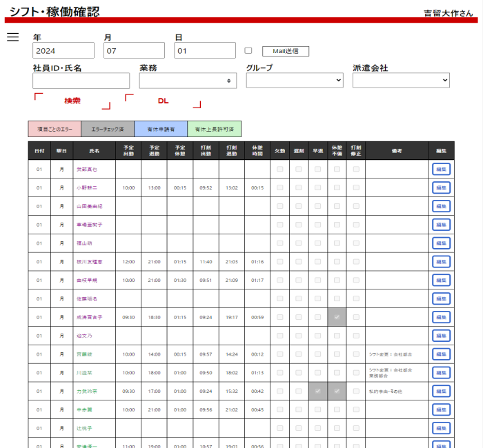The image size is (483, 448).
Task: Toggle the checked 早退 checkbox in the 15:32 row
Action: [x=318, y=391]
